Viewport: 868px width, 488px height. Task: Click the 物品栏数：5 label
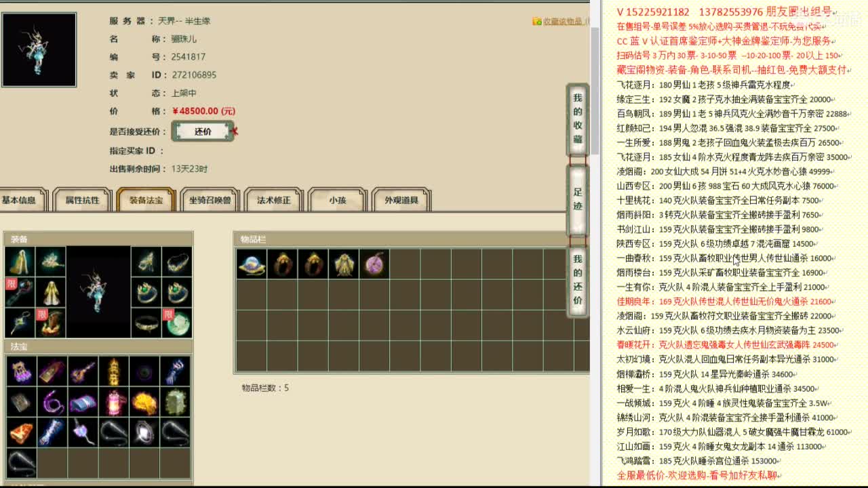[265, 388]
